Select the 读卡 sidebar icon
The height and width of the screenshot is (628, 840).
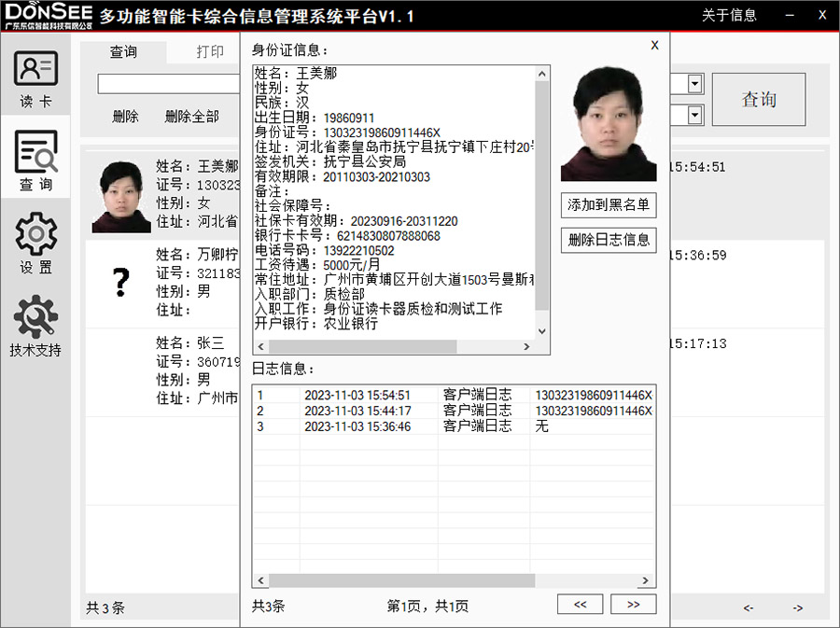click(35, 75)
